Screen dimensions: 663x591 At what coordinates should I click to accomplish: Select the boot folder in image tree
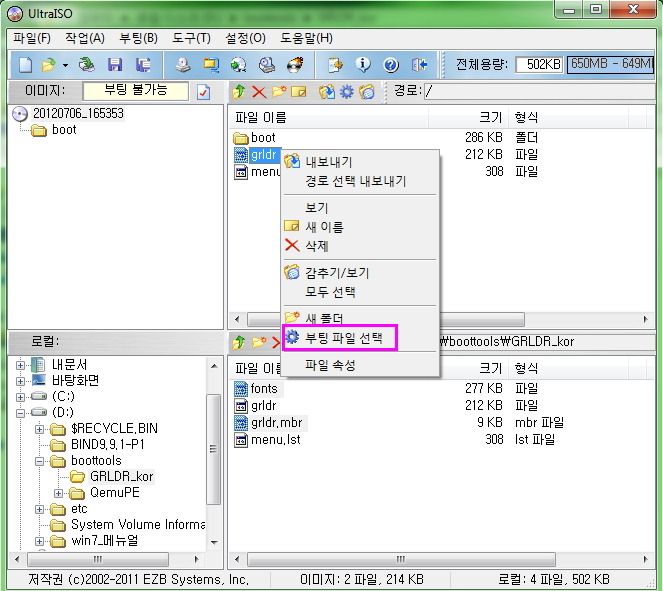point(64,130)
